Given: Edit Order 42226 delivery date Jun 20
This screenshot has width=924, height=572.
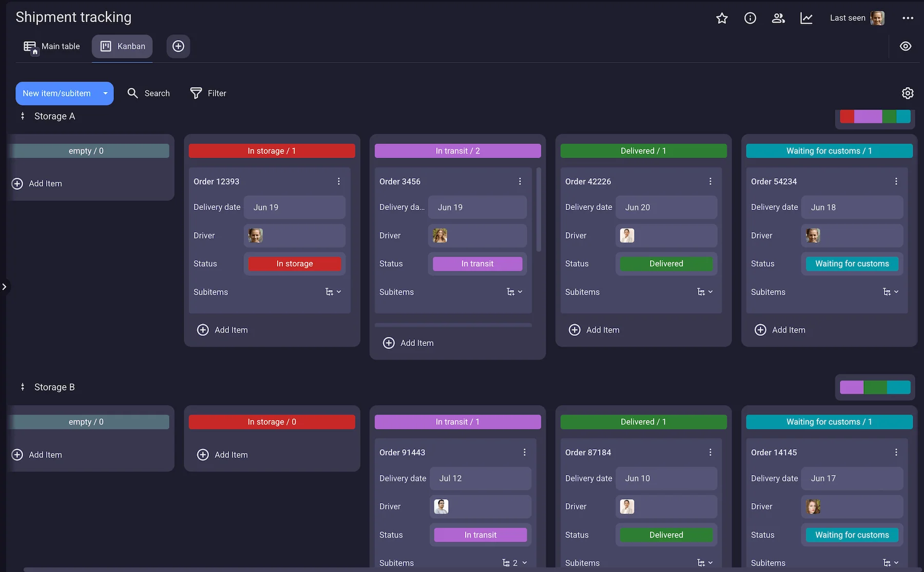Looking at the screenshot, I should [x=666, y=207].
